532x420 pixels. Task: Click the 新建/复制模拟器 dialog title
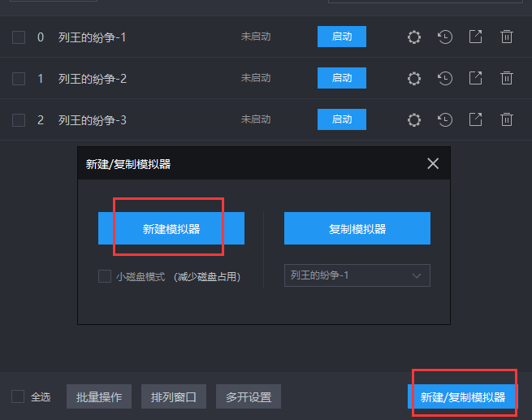coord(128,164)
